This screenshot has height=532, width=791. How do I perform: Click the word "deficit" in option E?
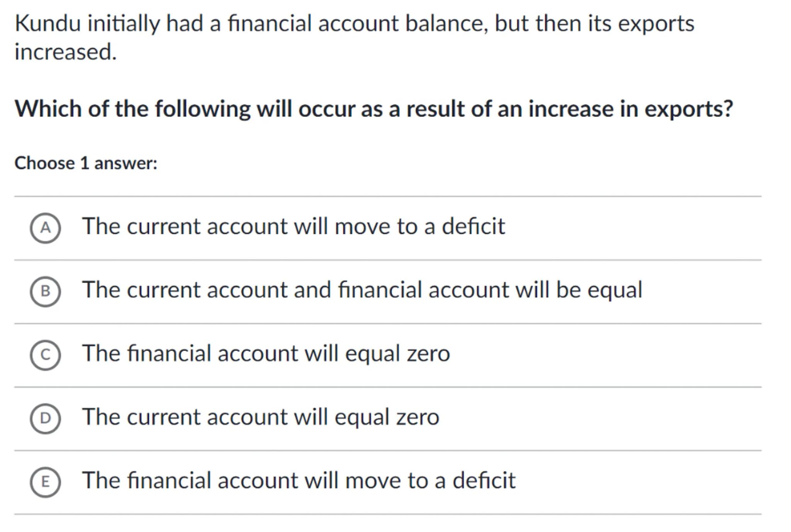click(x=484, y=481)
